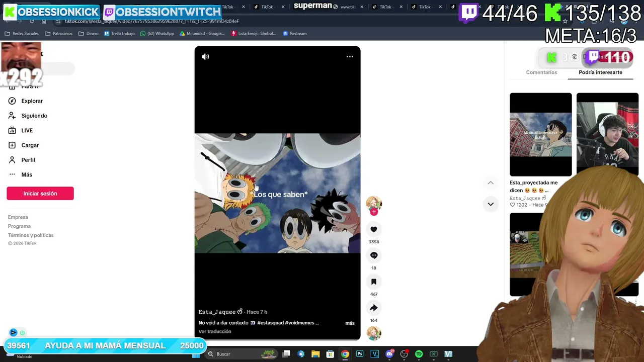
Task: Open the Esta_proyectada me dicen video title
Action: [534, 187]
